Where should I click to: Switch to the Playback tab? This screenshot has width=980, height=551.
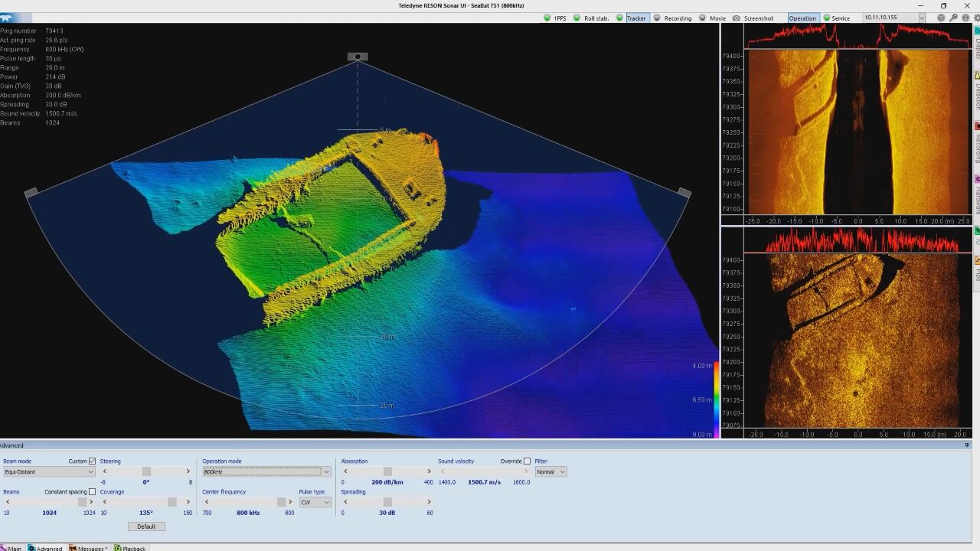(130, 548)
